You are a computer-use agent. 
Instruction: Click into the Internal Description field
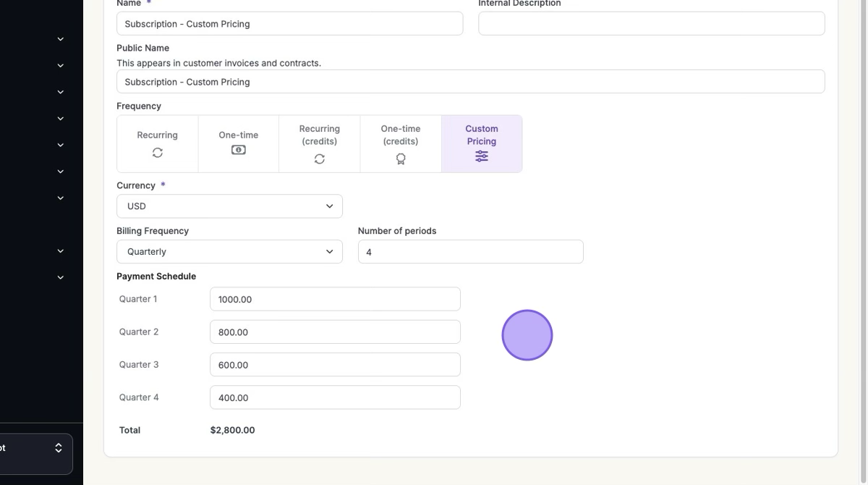(x=651, y=24)
